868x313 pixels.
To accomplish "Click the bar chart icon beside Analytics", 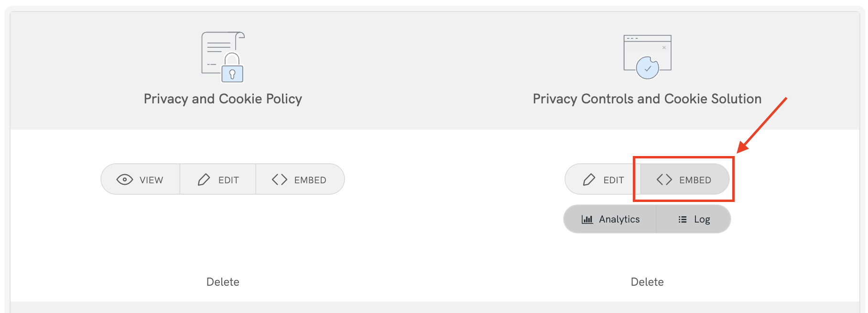I will coord(587,219).
